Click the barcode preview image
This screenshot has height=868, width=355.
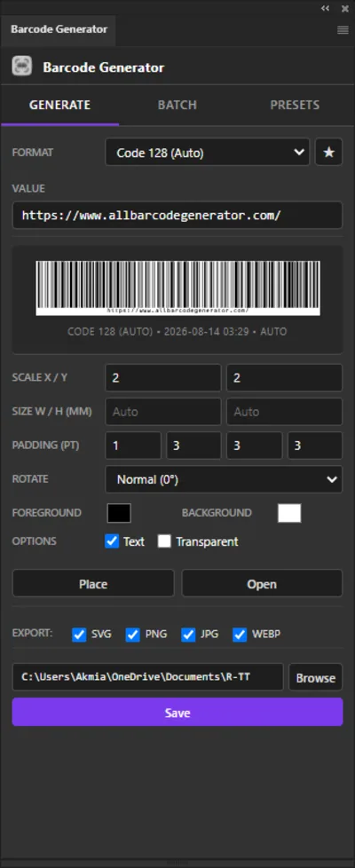177,288
